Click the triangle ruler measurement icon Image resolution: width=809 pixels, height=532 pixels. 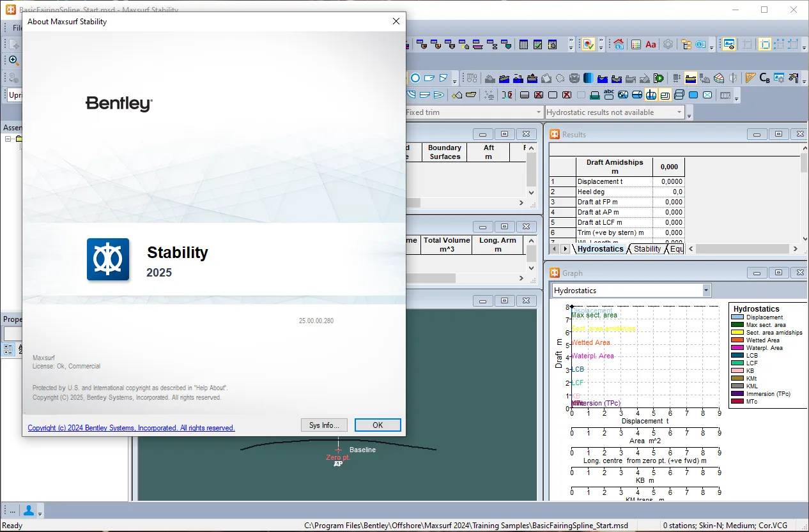pos(750,79)
